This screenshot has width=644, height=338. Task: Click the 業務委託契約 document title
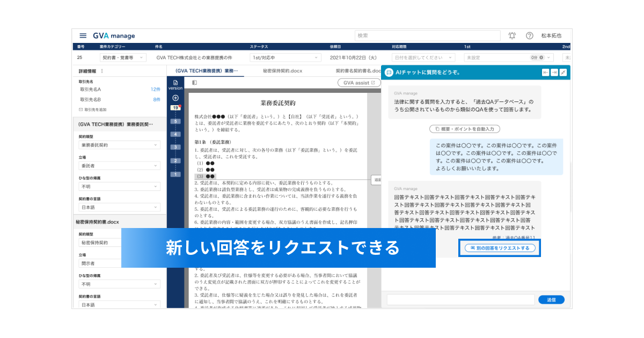tap(278, 102)
